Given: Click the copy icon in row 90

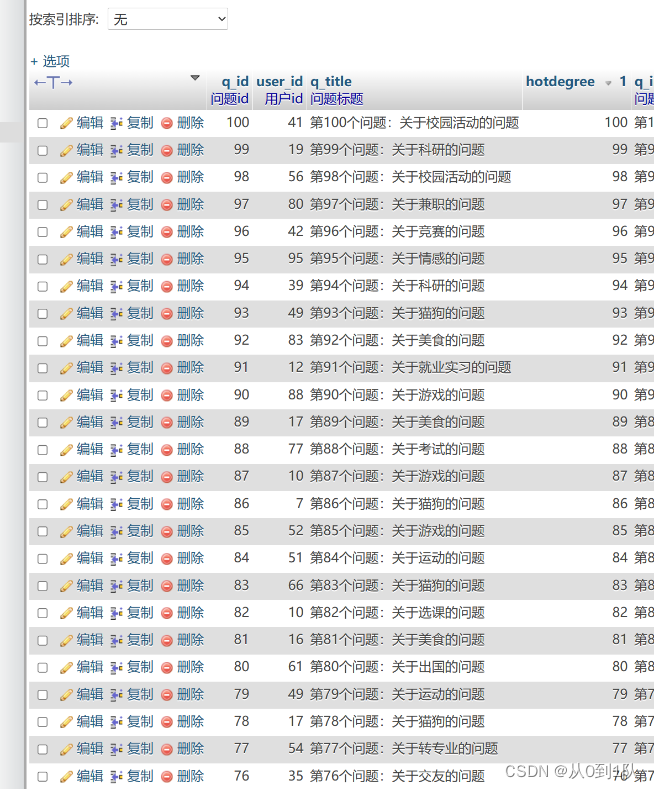Looking at the screenshot, I should [x=116, y=396].
